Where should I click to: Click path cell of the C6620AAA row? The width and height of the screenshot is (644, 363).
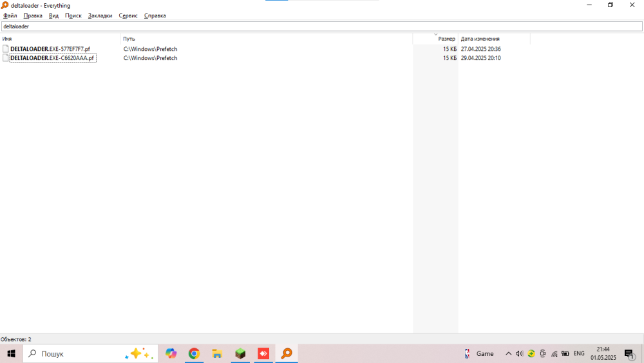coord(150,58)
